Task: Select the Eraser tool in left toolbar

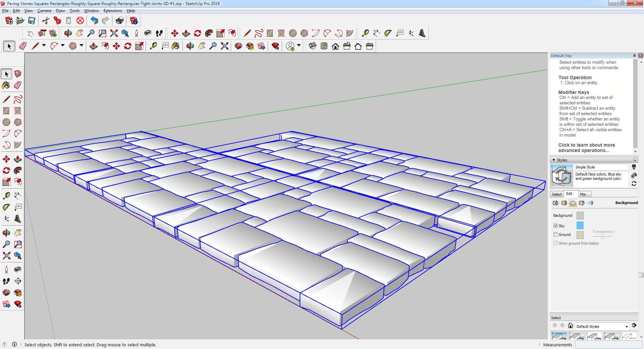Action: 18,85
